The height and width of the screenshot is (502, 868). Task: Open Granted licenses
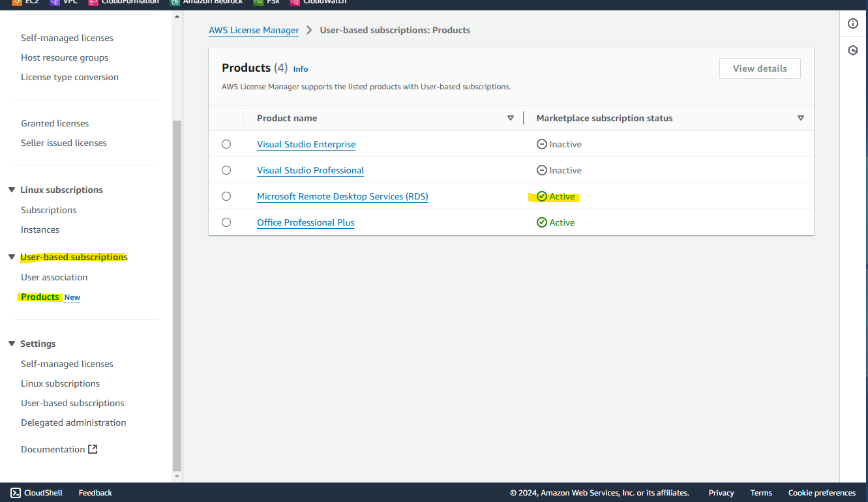tap(55, 123)
